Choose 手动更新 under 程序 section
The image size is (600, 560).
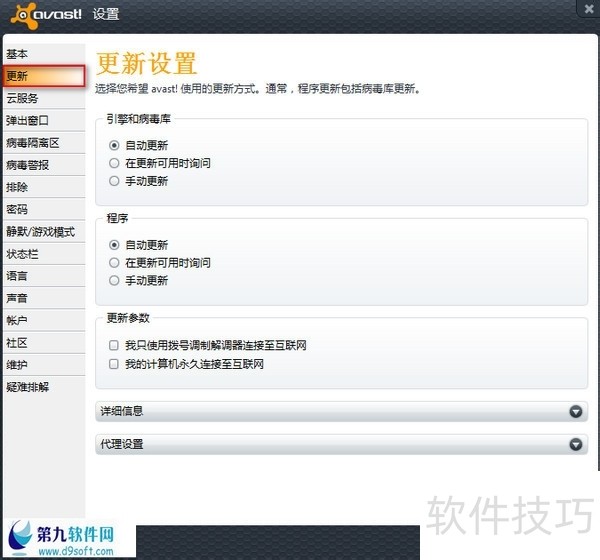[115, 280]
